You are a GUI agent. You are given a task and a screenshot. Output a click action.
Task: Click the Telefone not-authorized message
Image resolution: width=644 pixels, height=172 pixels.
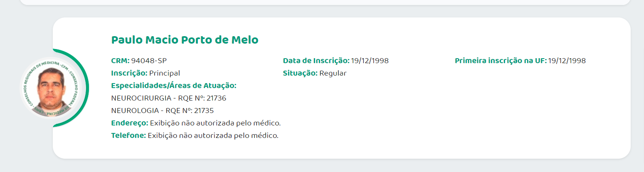[213, 135]
